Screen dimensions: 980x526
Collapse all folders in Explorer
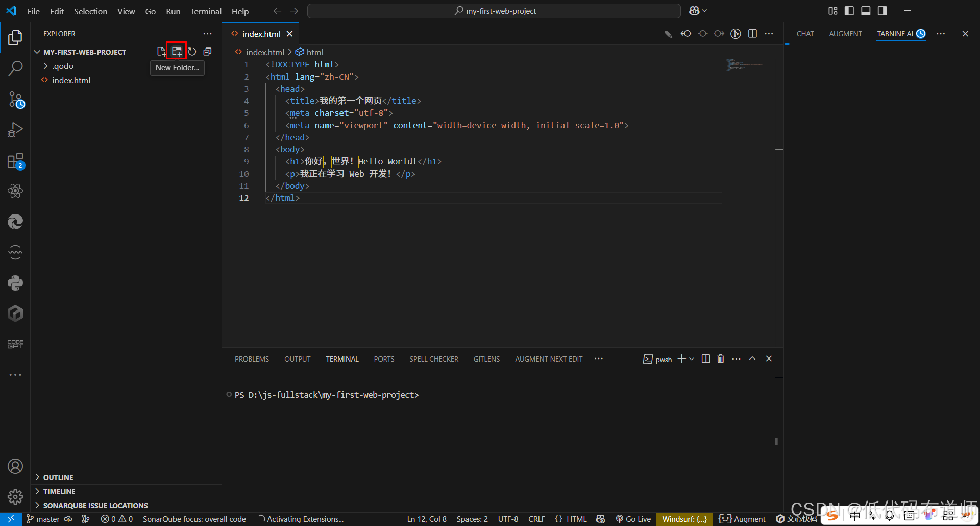[207, 52]
